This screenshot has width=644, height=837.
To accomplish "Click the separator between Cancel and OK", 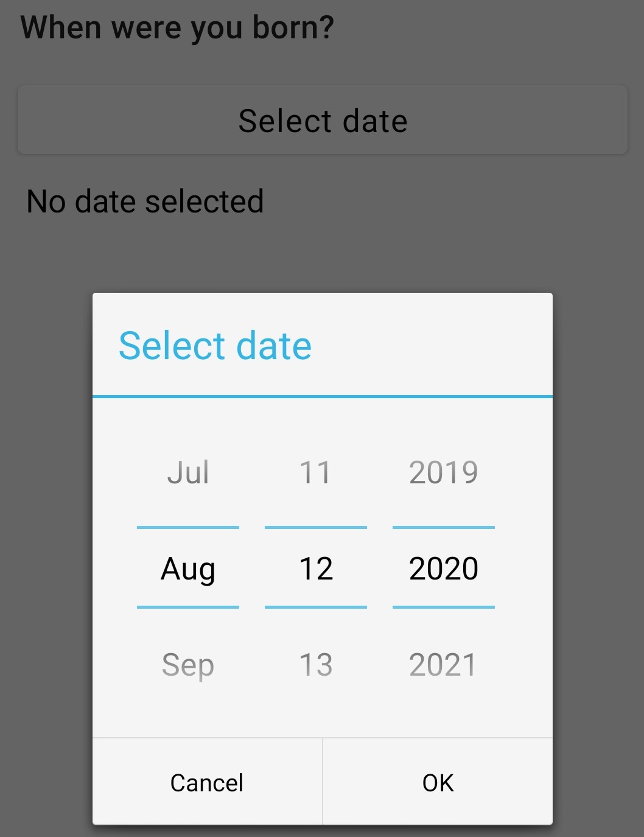I will 323,782.
